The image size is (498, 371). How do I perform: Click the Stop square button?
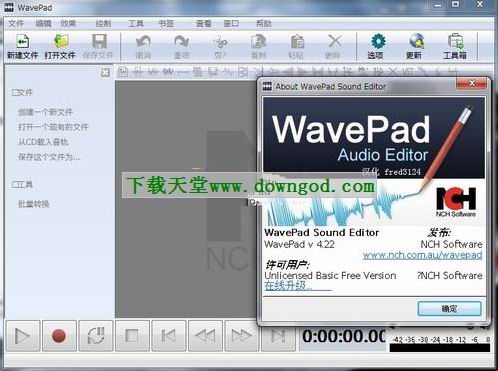tap(132, 336)
